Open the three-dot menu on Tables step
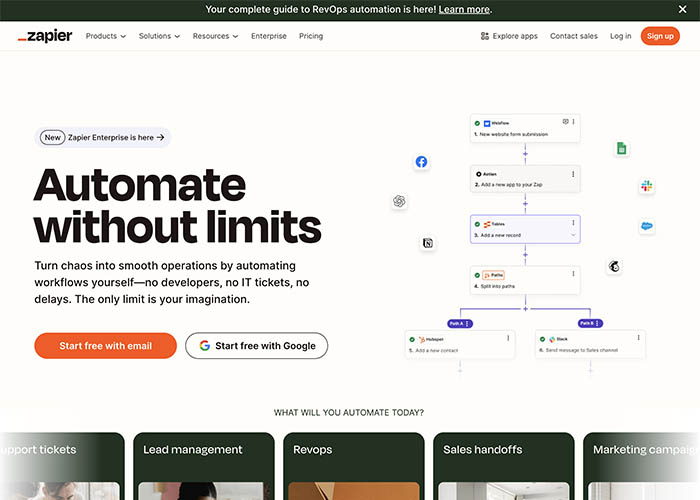700x500 pixels. (x=573, y=223)
